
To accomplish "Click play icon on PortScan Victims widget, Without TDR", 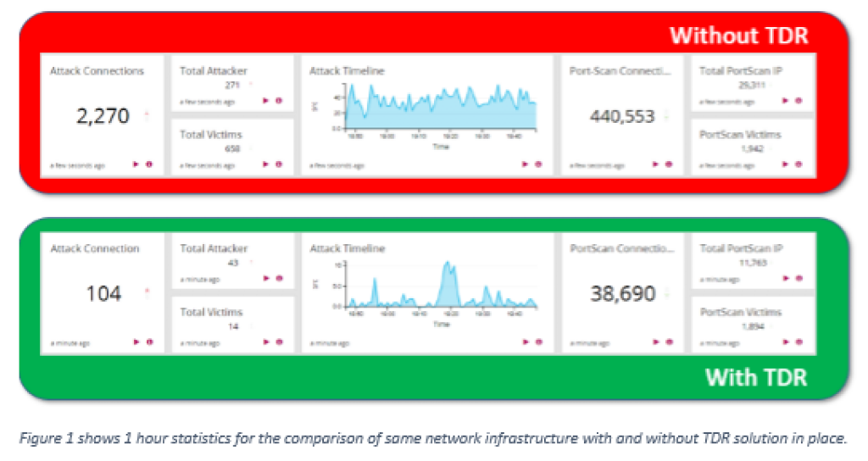I will click(x=785, y=164).
